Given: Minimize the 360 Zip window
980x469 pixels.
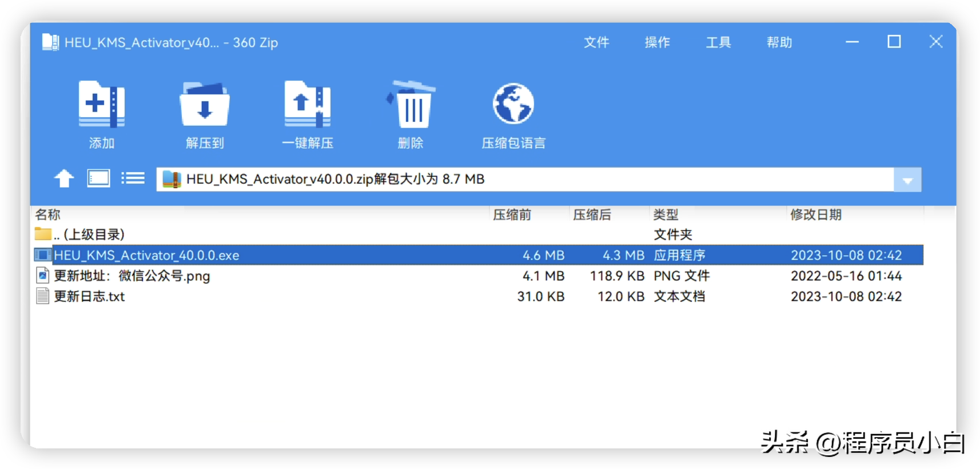Looking at the screenshot, I should coord(852,42).
